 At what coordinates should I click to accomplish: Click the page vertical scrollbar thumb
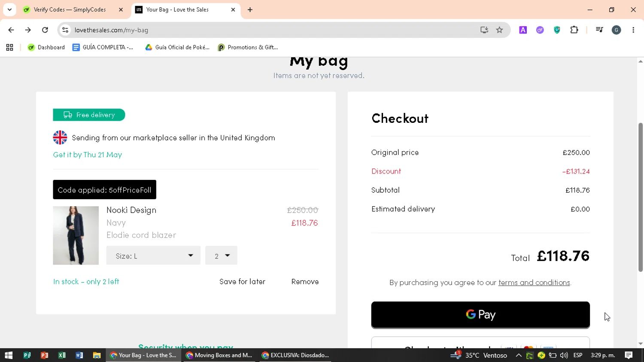pos(640,198)
